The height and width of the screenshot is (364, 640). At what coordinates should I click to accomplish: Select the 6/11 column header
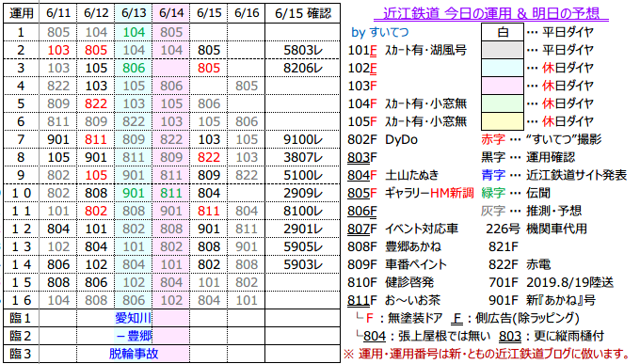58,13
